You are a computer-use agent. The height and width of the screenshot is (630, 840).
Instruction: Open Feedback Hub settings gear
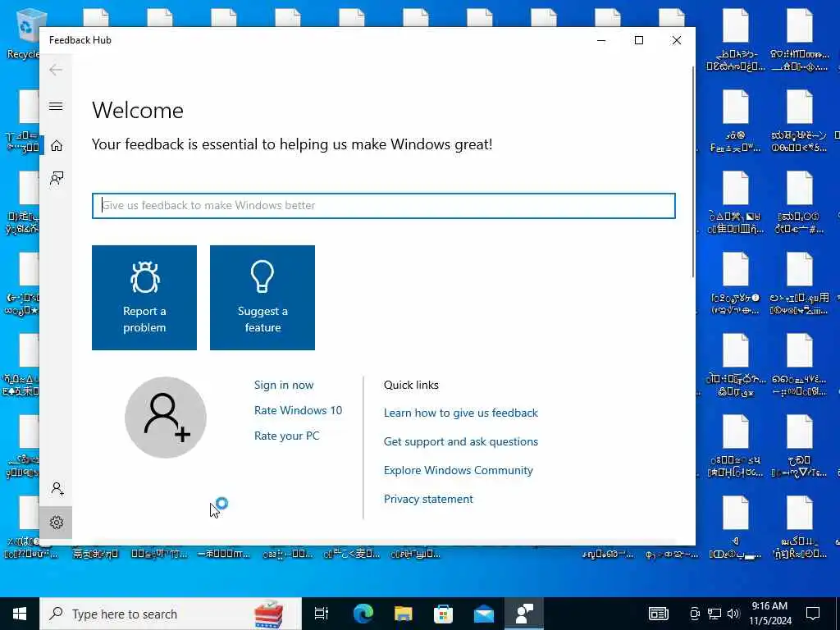[57, 523]
